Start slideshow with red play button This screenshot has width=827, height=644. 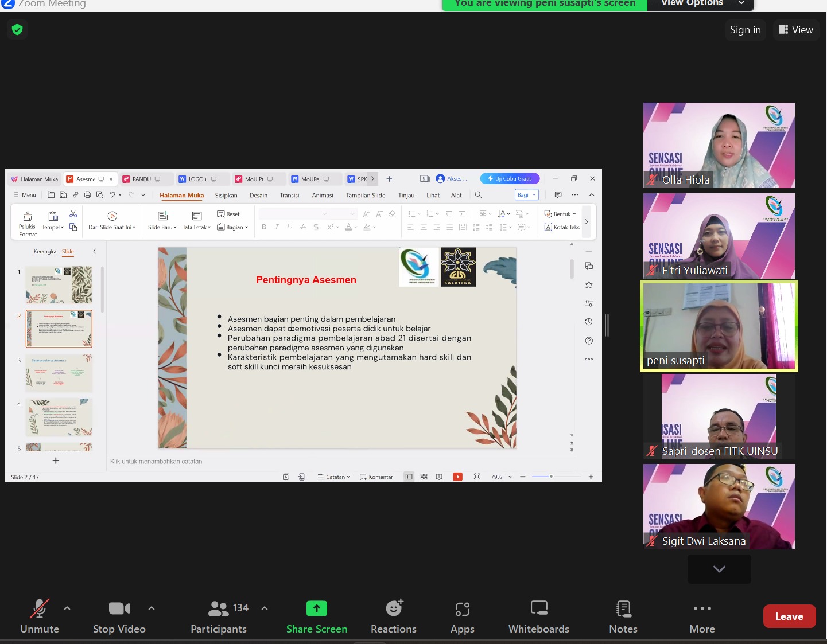[x=457, y=477]
